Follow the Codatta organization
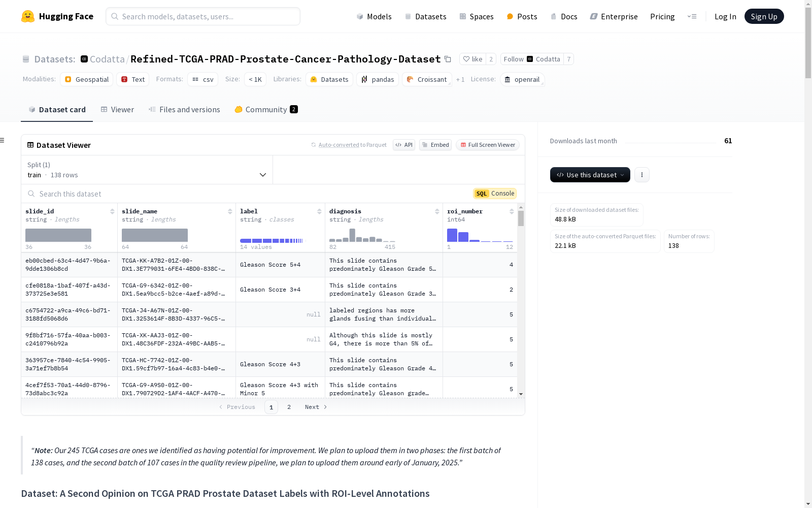Viewport: 812px width, 508px height. (532, 59)
